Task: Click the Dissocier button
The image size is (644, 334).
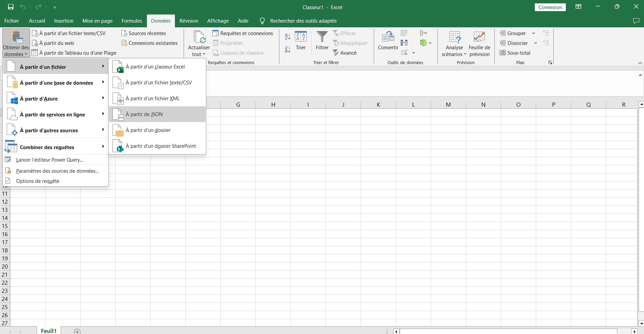Action: 514,43
